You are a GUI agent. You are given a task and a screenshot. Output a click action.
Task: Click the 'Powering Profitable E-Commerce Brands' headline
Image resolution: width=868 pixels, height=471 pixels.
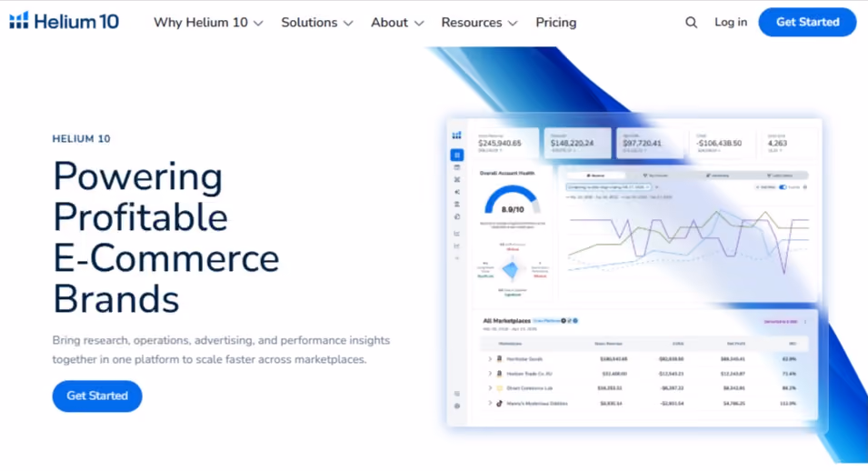coord(166,237)
